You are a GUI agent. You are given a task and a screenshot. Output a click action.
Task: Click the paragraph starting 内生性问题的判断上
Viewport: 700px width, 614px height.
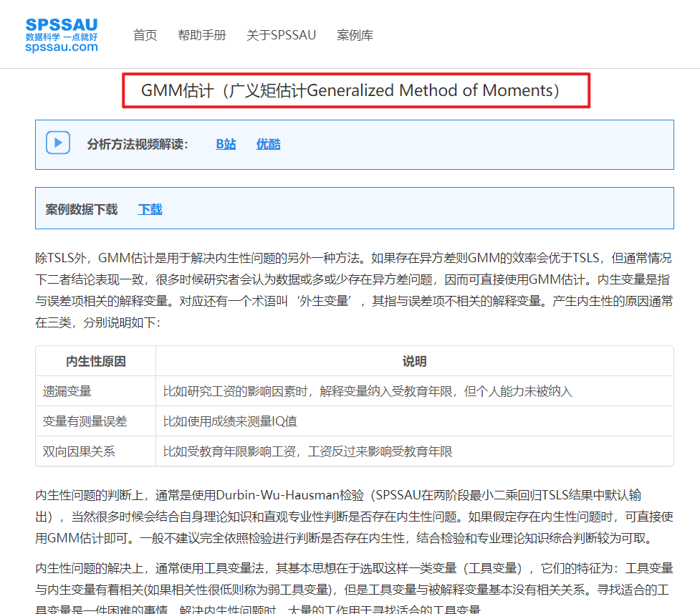point(354,517)
